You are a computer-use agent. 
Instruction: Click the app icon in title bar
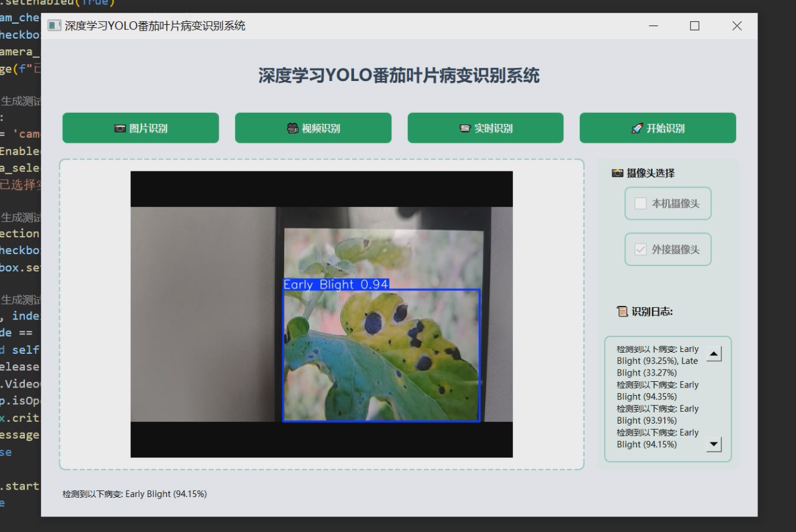tap(55, 26)
